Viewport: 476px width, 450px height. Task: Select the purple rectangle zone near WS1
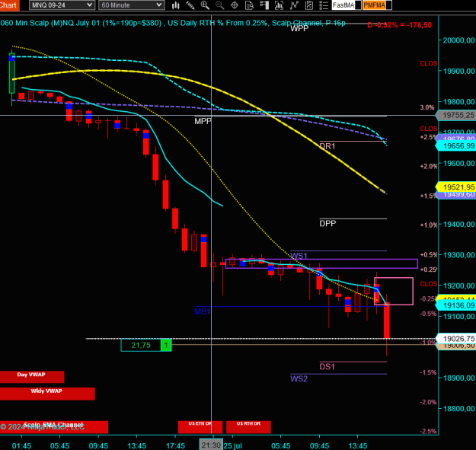point(322,263)
